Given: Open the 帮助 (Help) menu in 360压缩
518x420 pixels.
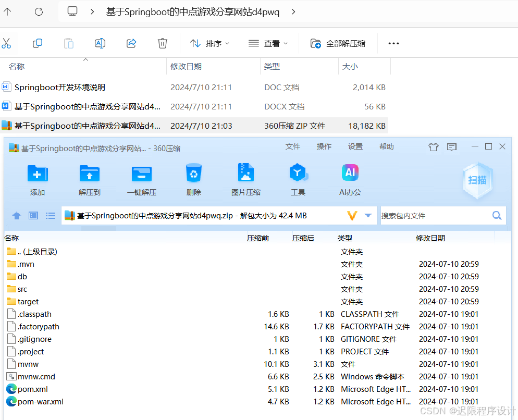Looking at the screenshot, I should click(386, 146).
